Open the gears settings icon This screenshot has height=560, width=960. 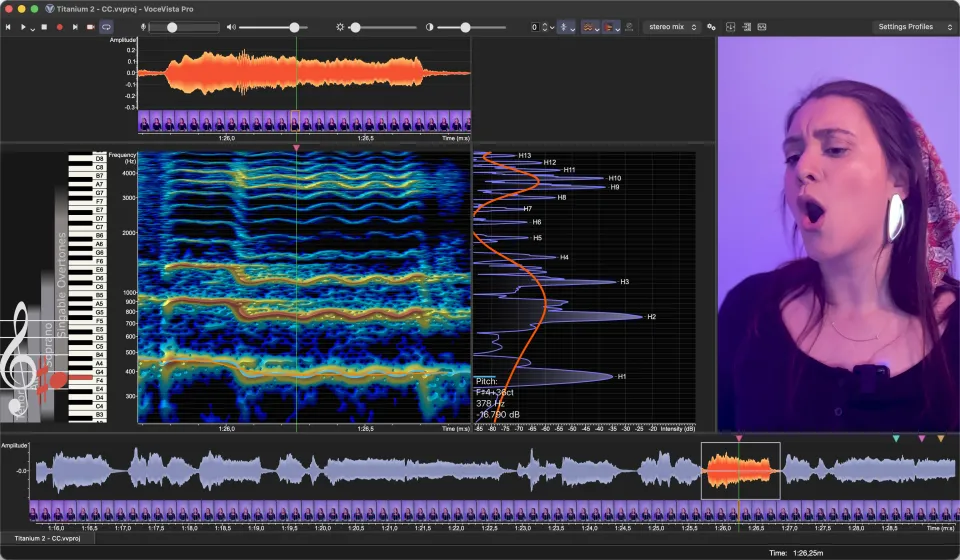click(x=711, y=27)
